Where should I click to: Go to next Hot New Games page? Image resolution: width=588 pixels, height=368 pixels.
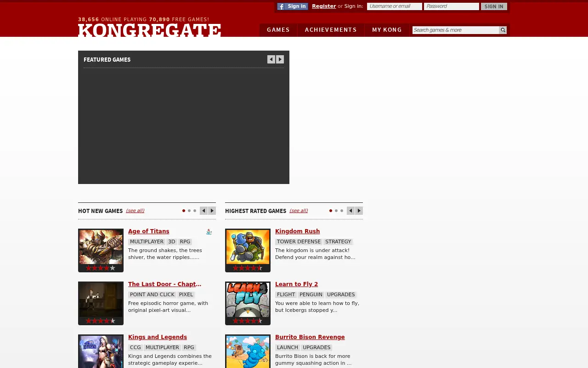212,211
